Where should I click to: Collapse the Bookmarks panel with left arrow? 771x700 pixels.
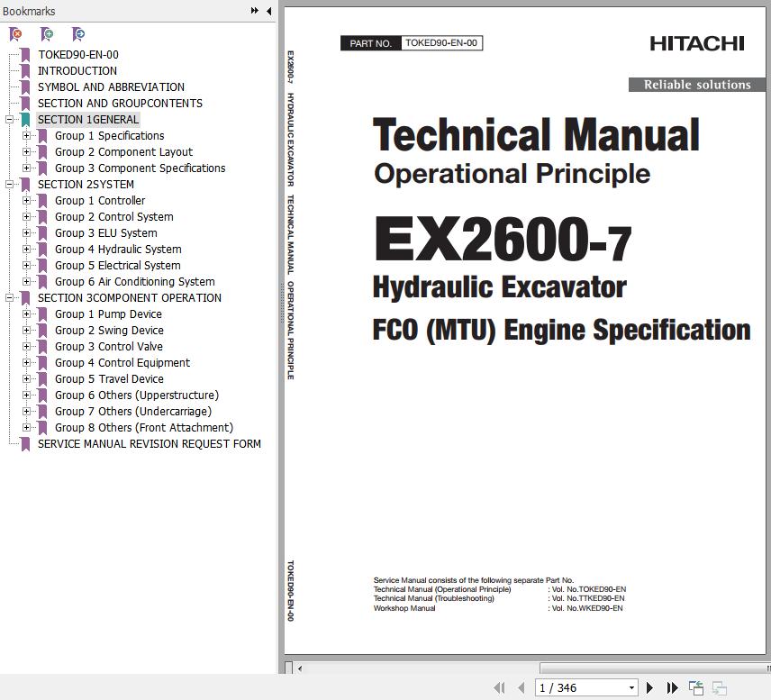click(x=268, y=11)
